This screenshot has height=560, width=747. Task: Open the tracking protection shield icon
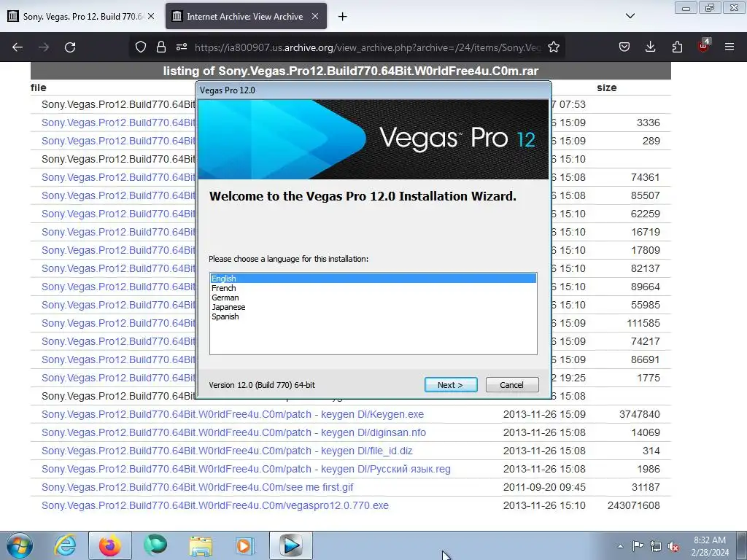click(141, 47)
